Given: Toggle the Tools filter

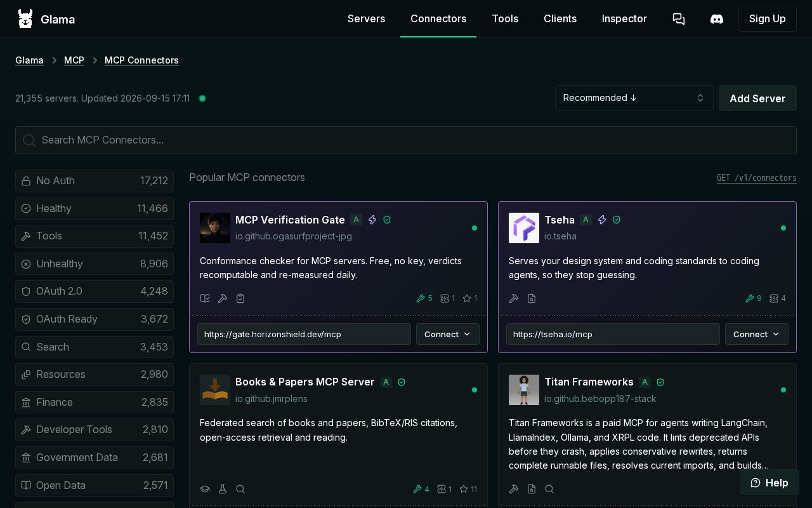Looking at the screenshot, I should pyautogui.click(x=95, y=236).
